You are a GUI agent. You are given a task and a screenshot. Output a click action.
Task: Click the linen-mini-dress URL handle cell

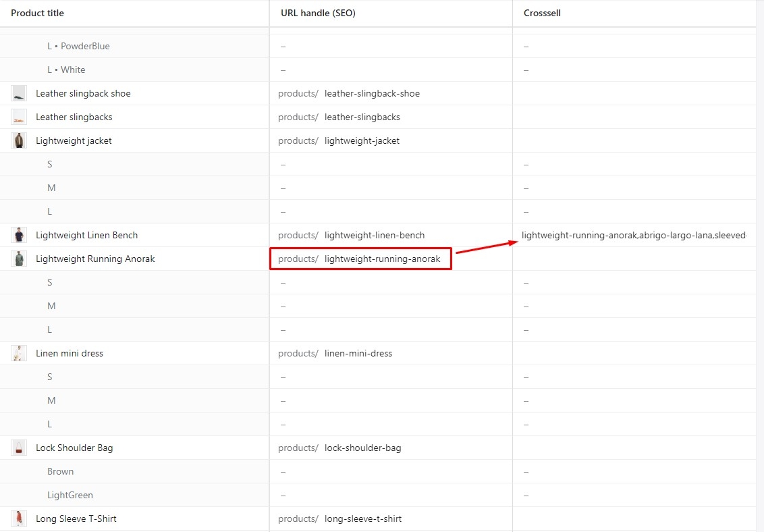pyautogui.click(x=358, y=354)
